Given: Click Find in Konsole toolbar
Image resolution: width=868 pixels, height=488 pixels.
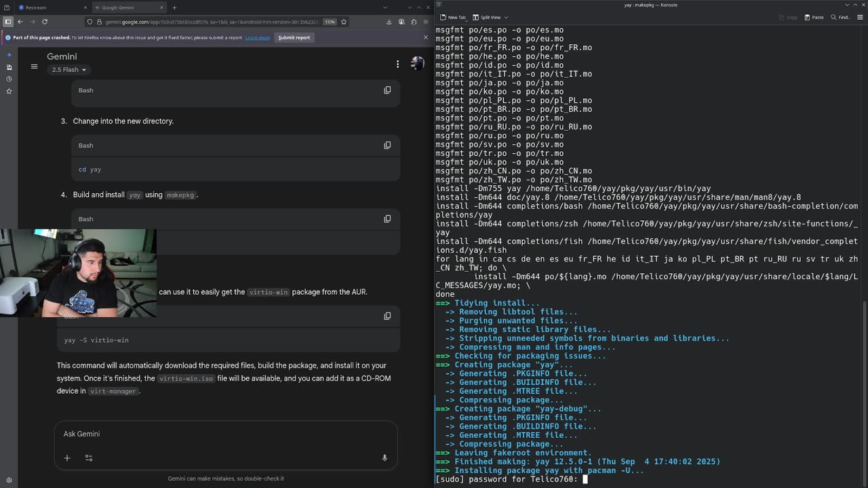Looking at the screenshot, I should coord(840,17).
